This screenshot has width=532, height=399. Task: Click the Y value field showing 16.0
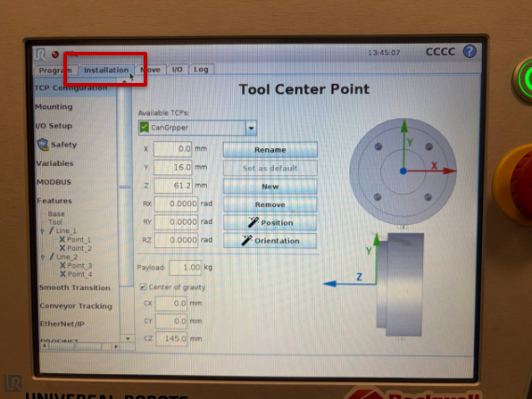tap(172, 167)
